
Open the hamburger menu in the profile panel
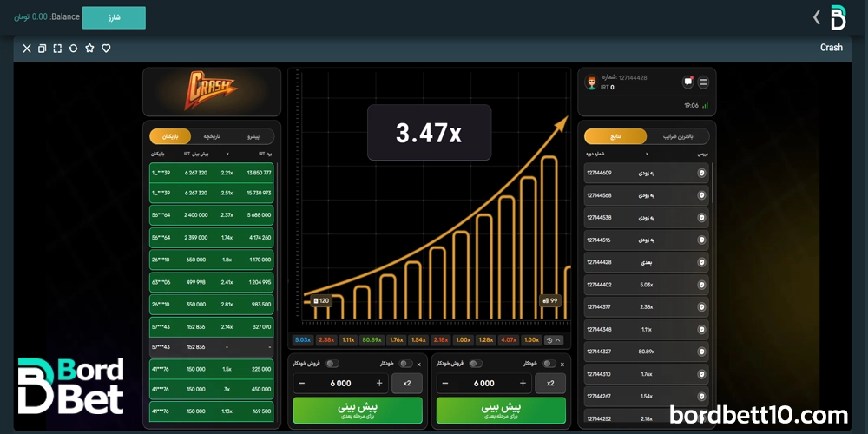(x=704, y=82)
